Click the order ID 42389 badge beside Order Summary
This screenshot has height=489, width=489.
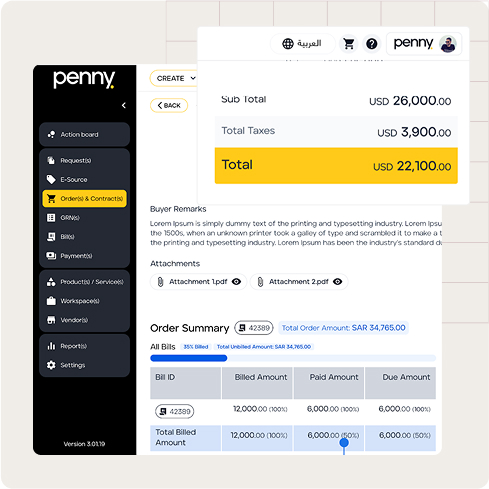click(254, 328)
